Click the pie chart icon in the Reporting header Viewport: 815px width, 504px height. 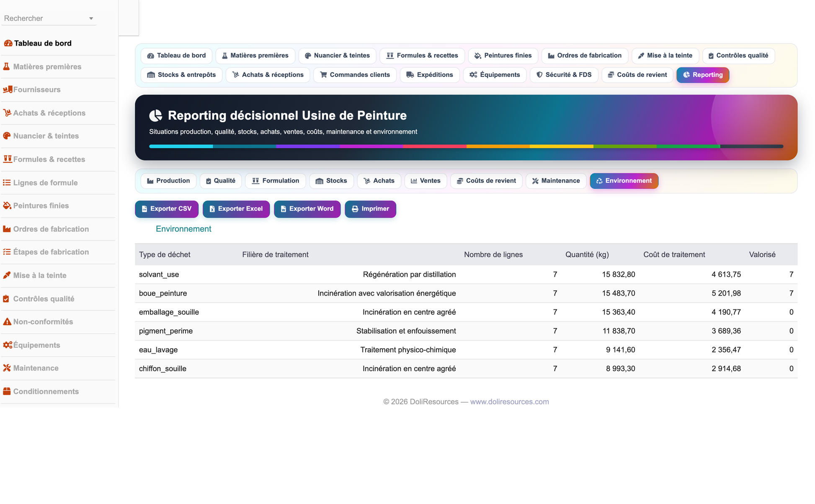[x=156, y=116]
